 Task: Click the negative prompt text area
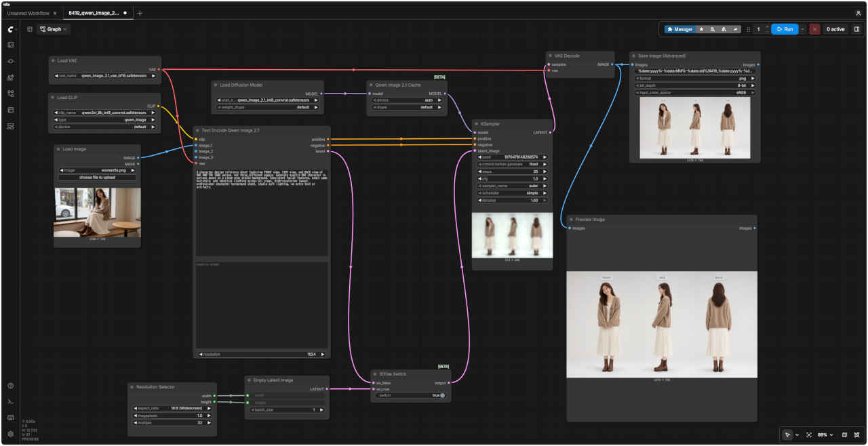click(262, 305)
